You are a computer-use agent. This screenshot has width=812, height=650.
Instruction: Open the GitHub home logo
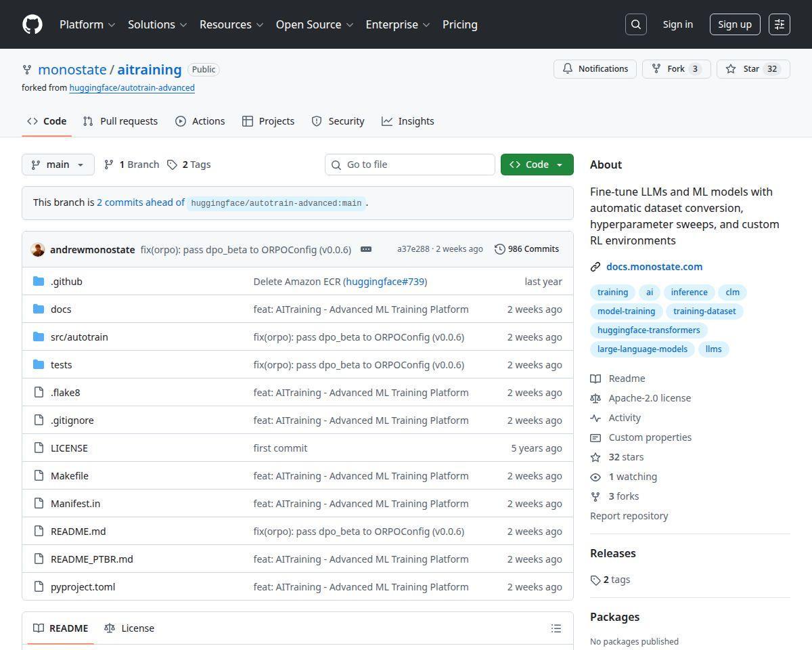[32, 24]
